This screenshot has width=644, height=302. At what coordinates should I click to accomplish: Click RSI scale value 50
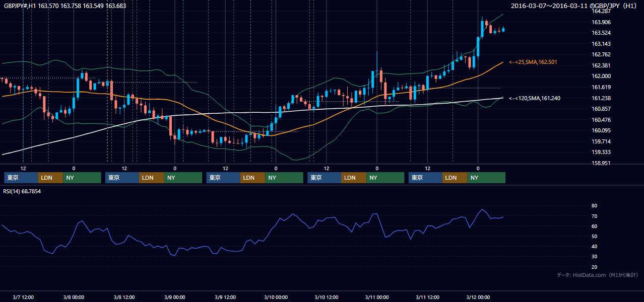coord(594,236)
